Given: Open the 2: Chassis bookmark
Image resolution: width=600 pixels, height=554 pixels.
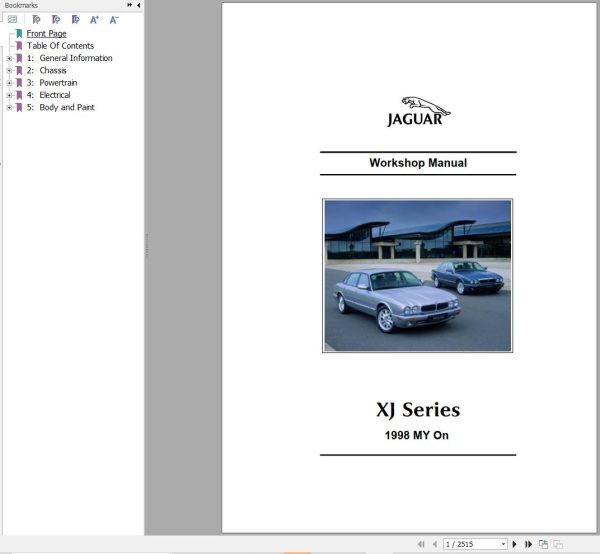Looking at the screenshot, I should (46, 70).
